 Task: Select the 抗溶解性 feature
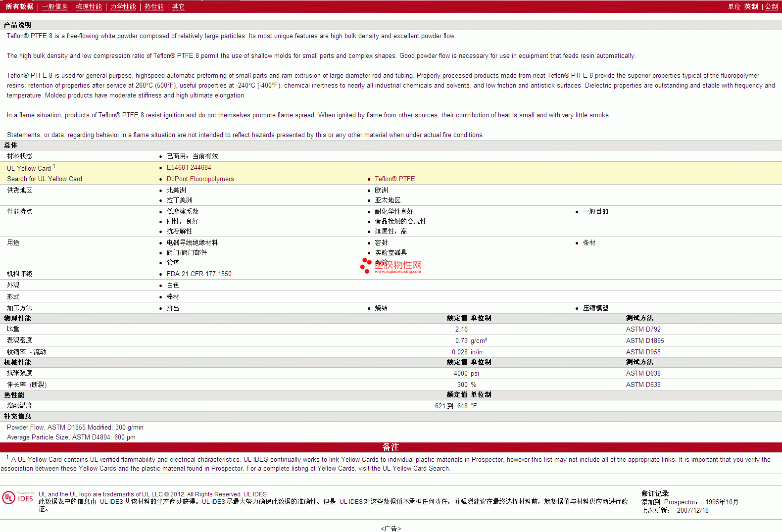179,232
